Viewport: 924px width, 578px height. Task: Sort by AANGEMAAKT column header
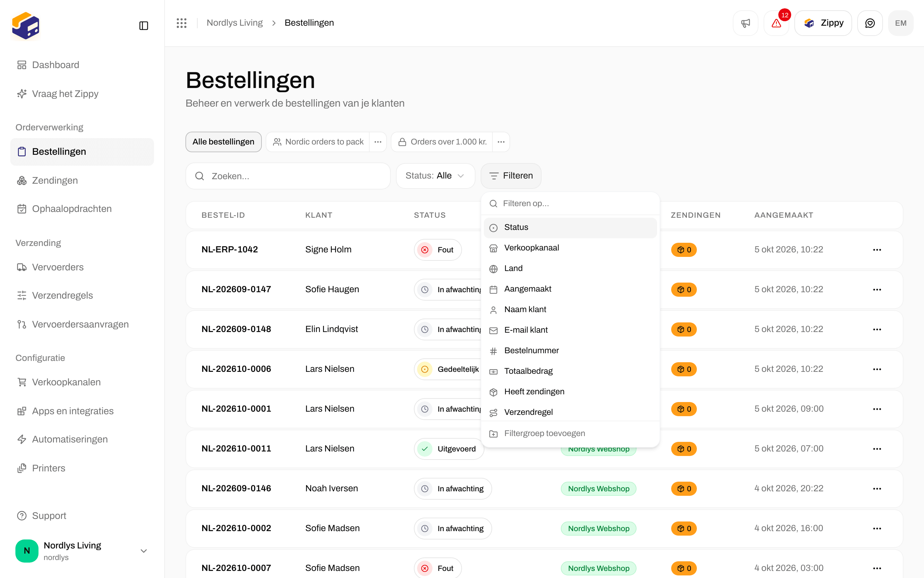click(x=783, y=215)
